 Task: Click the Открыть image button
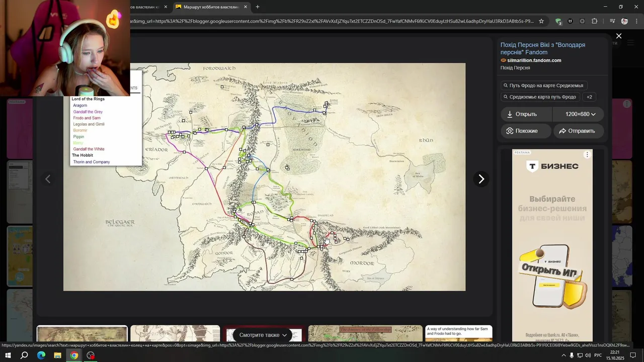point(526,114)
